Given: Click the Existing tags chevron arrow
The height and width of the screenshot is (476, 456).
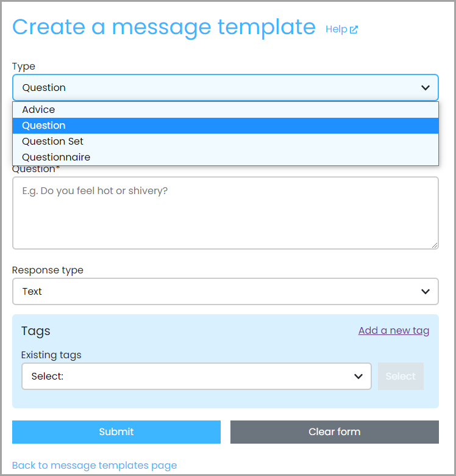Looking at the screenshot, I should click(x=358, y=377).
